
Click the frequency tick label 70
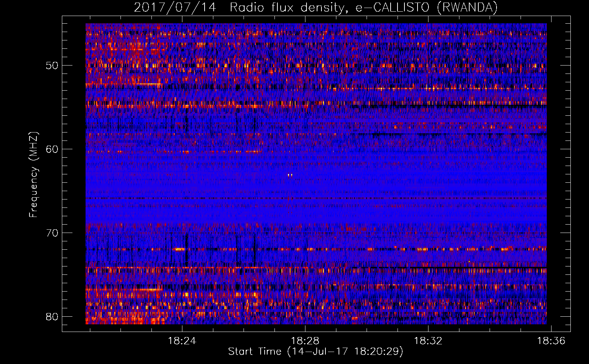pyautogui.click(x=52, y=233)
